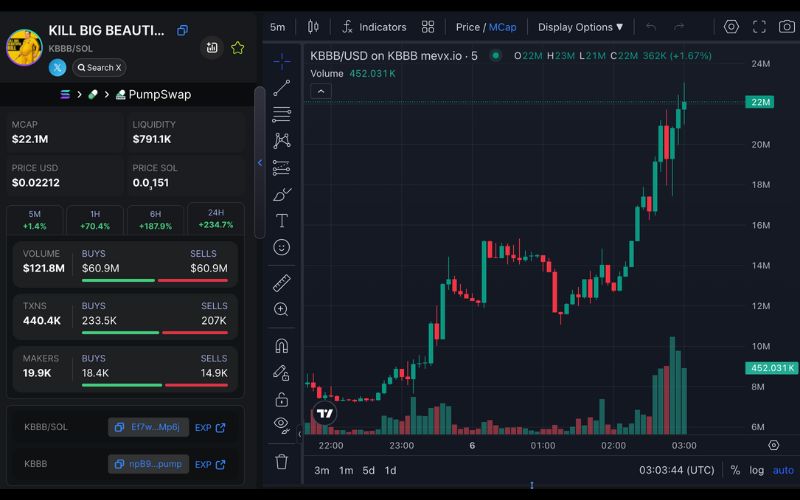Click the TXNS buys/sells ratio bar

click(155, 333)
